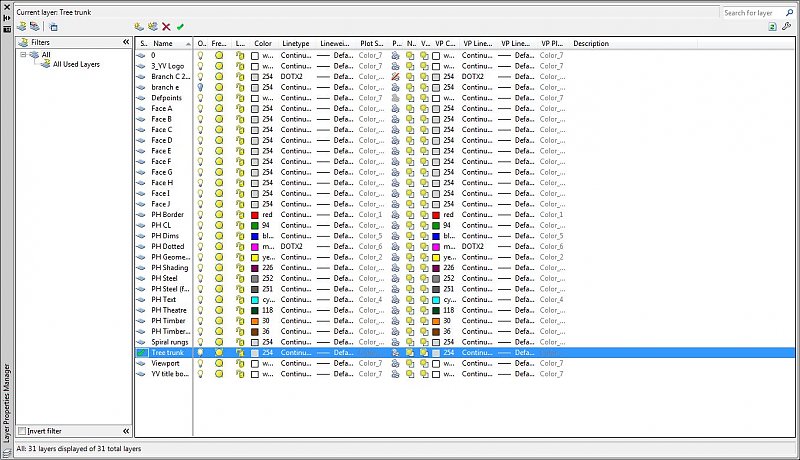Screen dimensions: 800x460
Task: Click the red color swatch of PH Border
Action: click(256, 215)
